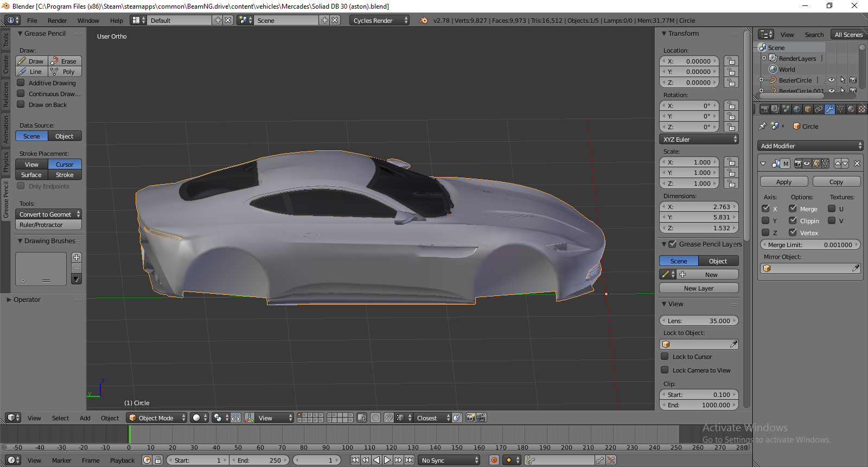This screenshot has width=868, height=467.
Task: Click the Copy modifier button
Action: pyautogui.click(x=836, y=182)
